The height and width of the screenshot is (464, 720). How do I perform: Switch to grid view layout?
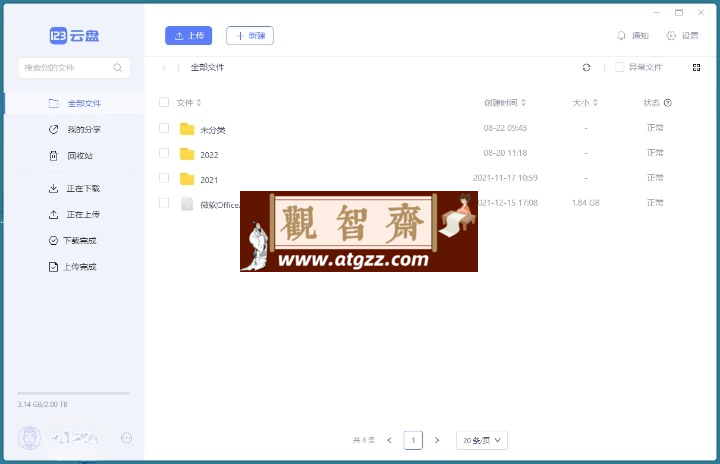696,68
